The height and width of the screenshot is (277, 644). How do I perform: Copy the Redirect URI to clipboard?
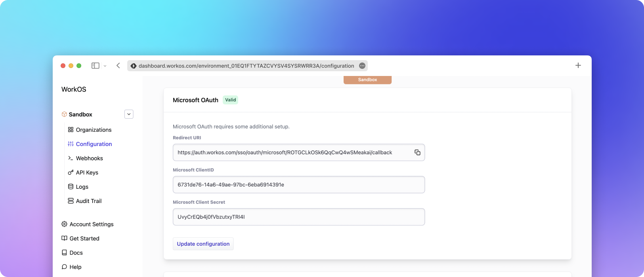417,152
